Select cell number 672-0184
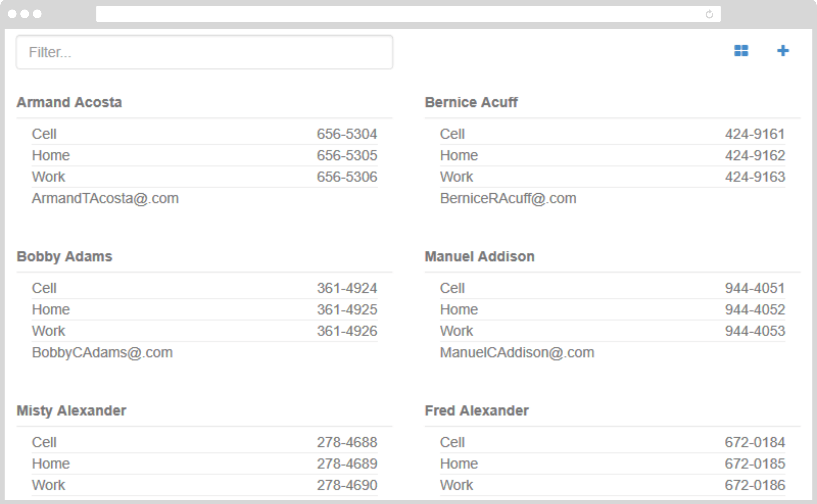This screenshot has width=817, height=504. point(755,442)
